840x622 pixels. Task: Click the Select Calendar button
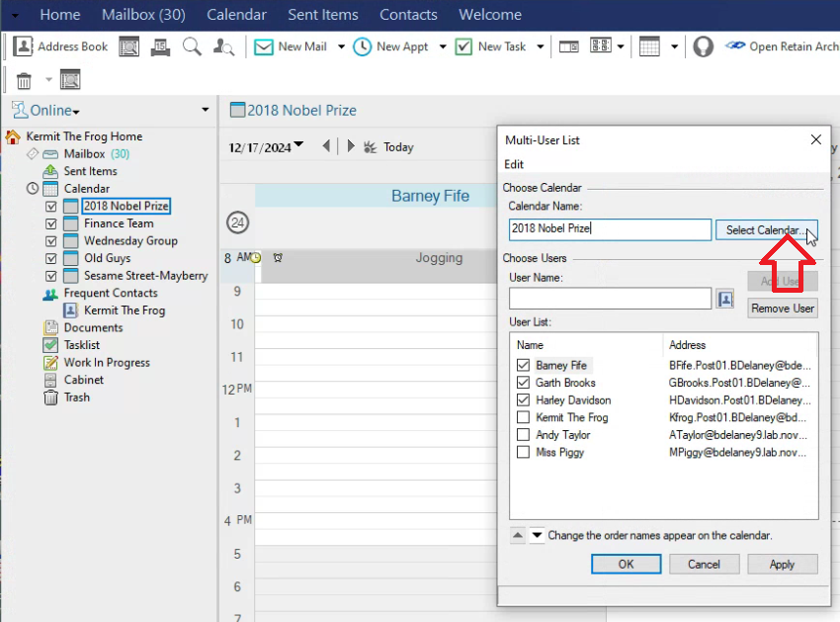coord(766,230)
